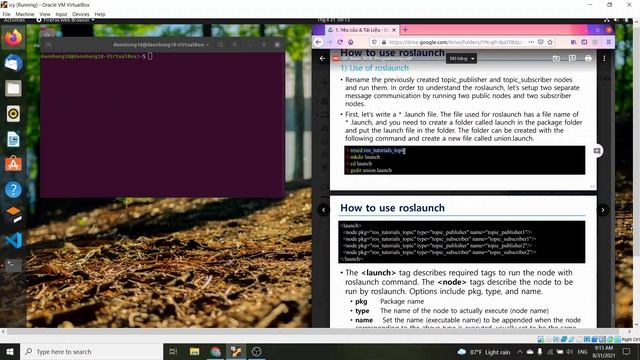Open Ubuntu Software store from dock
This screenshot has height=360, width=640.
click(x=13, y=164)
